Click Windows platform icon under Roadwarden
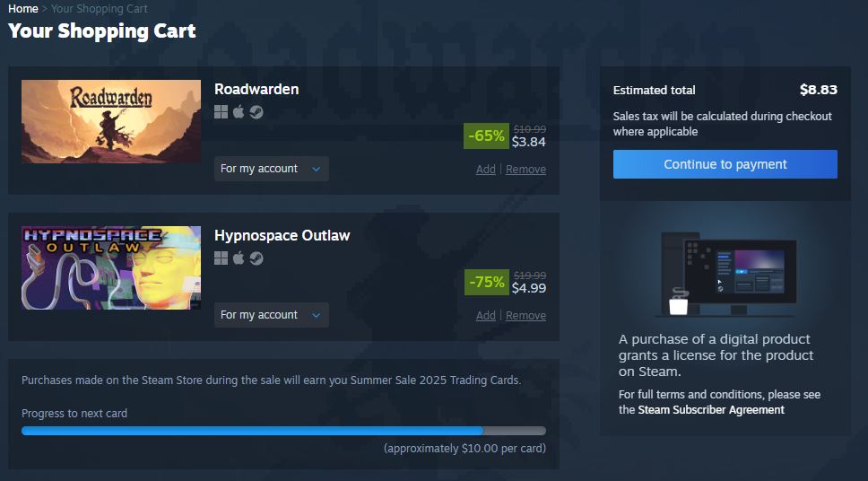868x481 pixels. click(221, 112)
